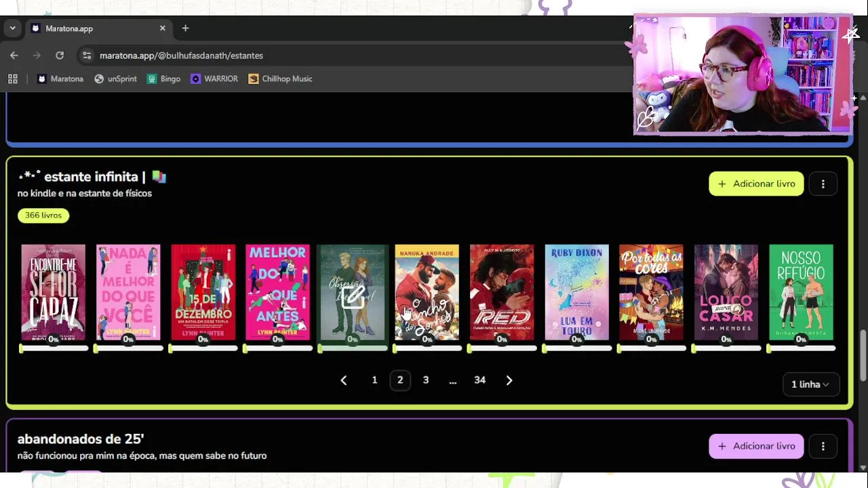Open 'Louco para Casar' book cover

click(726, 292)
